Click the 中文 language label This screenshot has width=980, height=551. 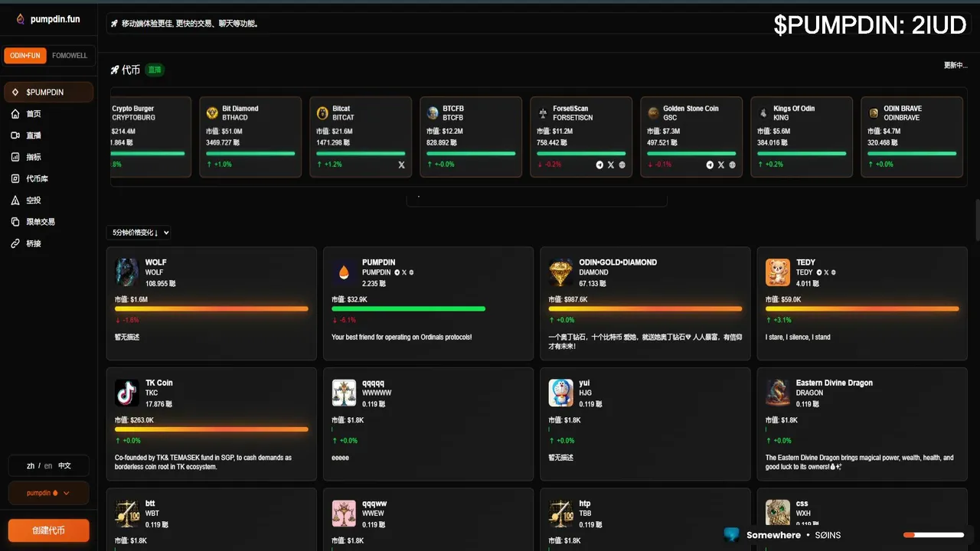(65, 465)
